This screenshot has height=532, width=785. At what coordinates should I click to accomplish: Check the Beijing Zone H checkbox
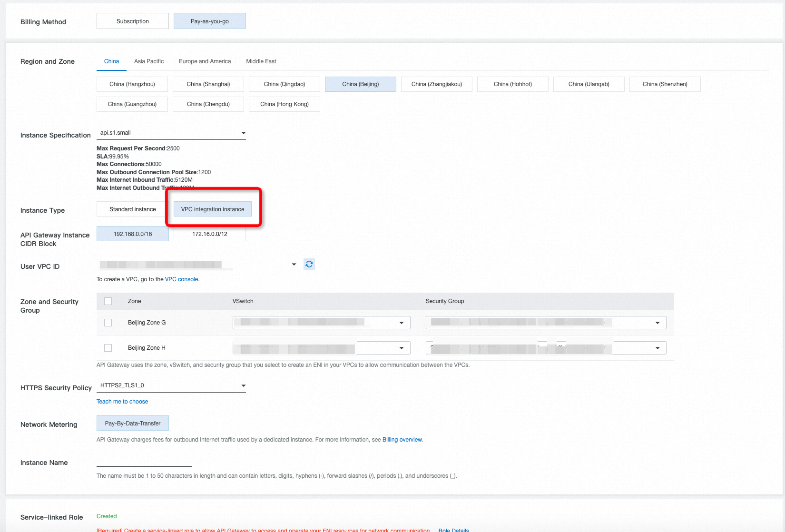[108, 347]
